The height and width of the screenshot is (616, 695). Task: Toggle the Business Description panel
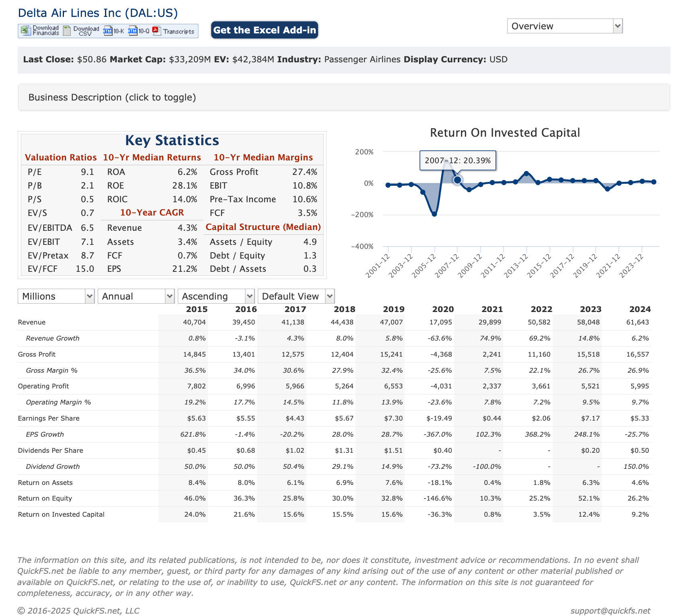point(344,97)
